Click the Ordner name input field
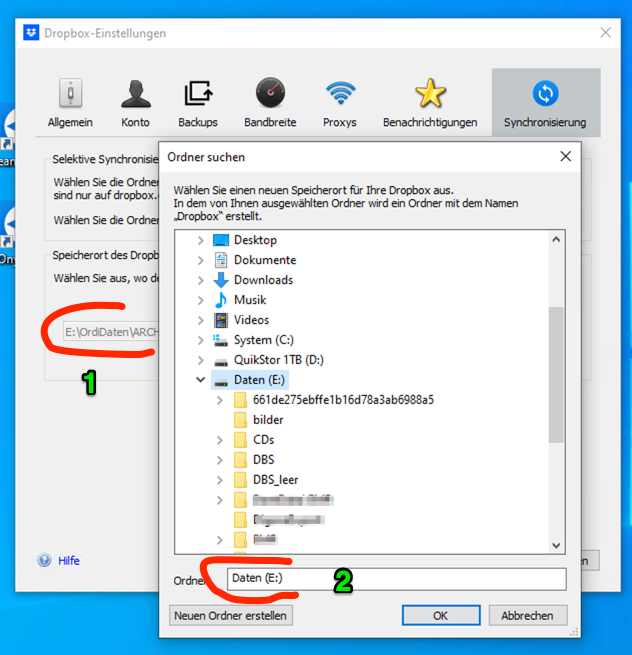Viewport: 632px width, 655px height. point(396,579)
